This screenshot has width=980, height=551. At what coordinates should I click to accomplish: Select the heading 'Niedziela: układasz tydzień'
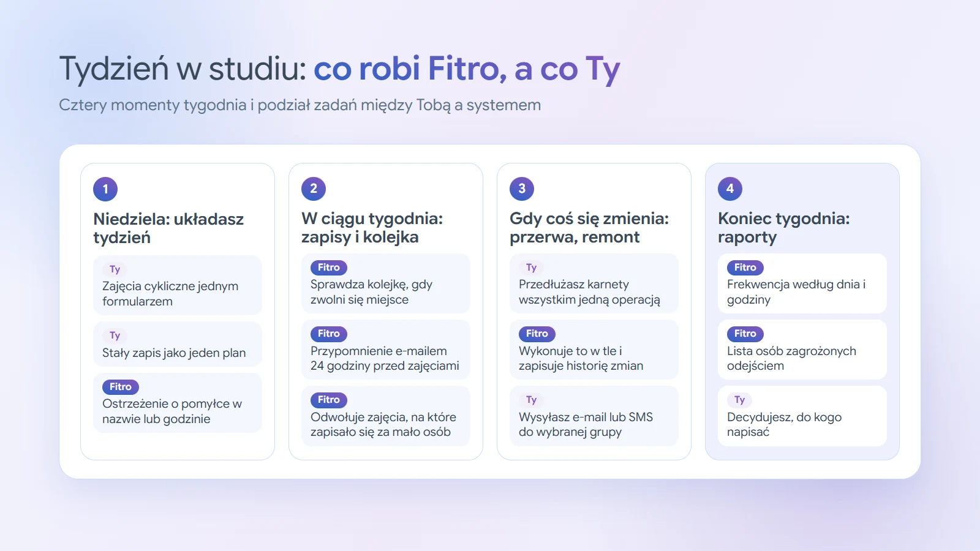168,228
